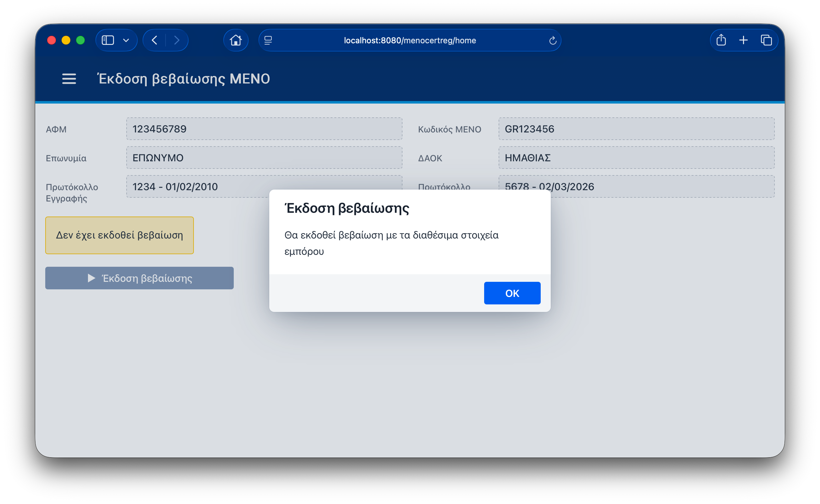
Task: Open the hamburger navigation menu
Action: click(x=69, y=79)
